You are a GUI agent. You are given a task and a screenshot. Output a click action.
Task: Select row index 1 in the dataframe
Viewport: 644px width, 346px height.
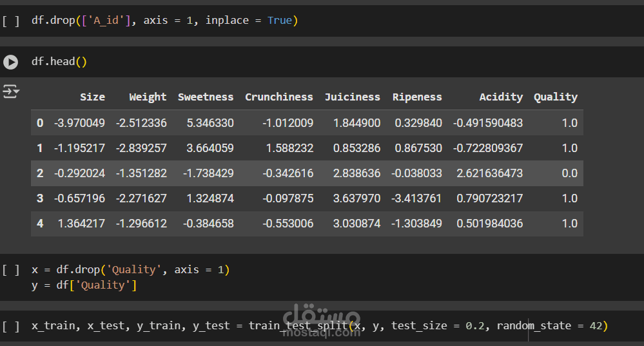coord(40,148)
